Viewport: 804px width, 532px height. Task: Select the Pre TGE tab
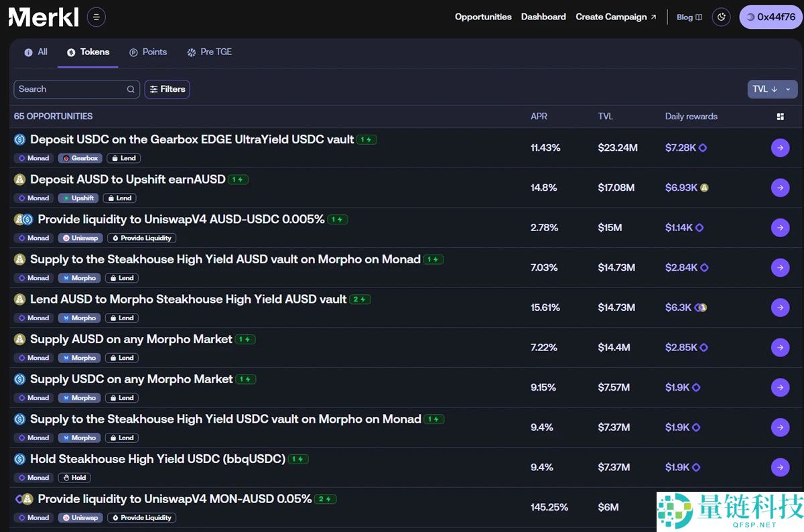pos(209,52)
